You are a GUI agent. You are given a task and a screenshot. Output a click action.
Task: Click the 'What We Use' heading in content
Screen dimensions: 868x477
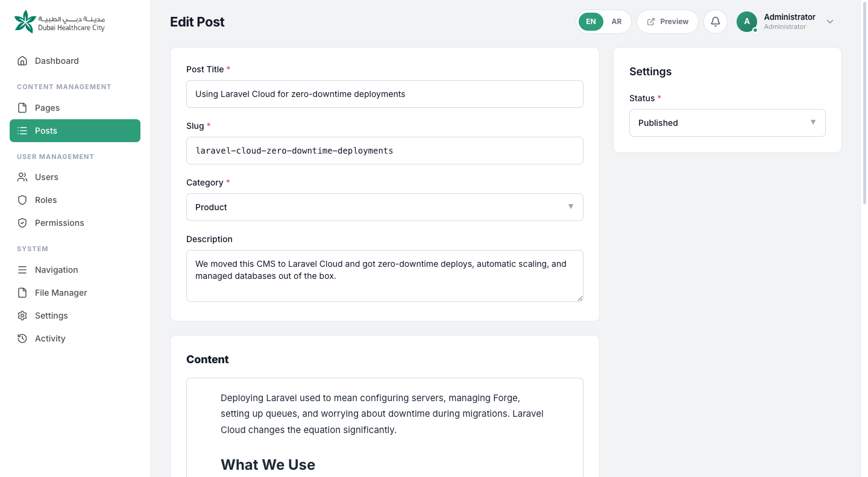(268, 464)
